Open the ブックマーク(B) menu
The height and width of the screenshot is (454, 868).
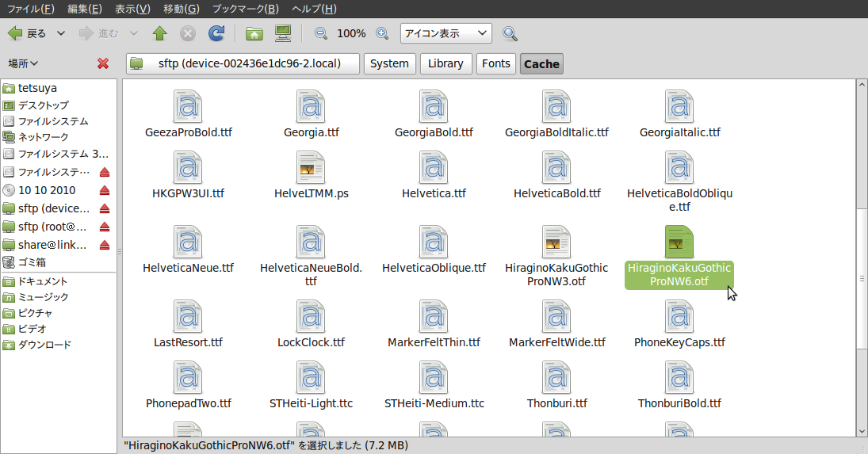coord(245,9)
